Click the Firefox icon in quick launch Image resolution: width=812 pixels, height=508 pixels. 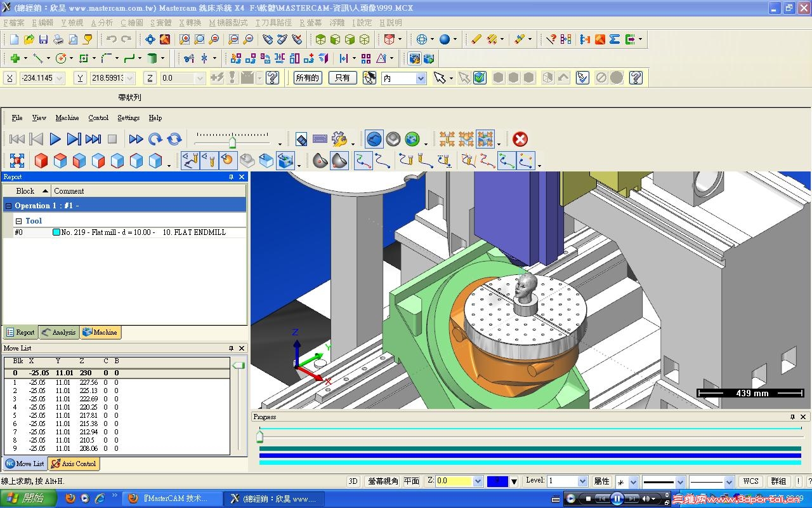(70, 498)
